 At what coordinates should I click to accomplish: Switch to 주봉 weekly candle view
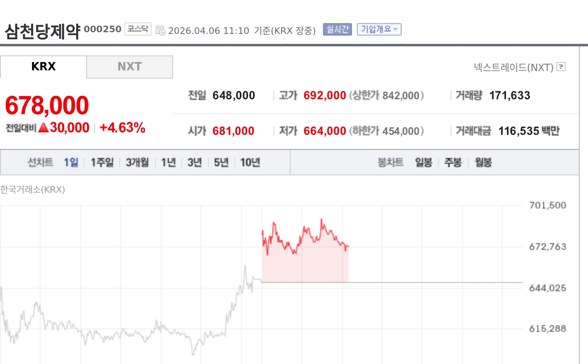tap(453, 162)
